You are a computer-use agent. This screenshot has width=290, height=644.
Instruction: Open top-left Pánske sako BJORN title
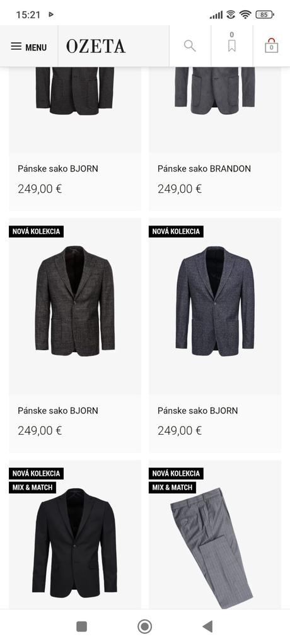(58, 168)
